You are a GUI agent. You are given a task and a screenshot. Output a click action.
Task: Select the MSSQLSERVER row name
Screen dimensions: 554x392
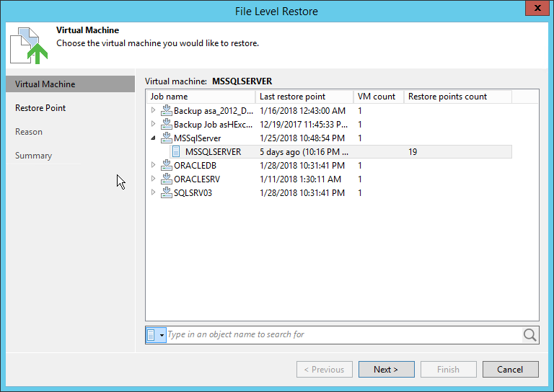[213, 152]
